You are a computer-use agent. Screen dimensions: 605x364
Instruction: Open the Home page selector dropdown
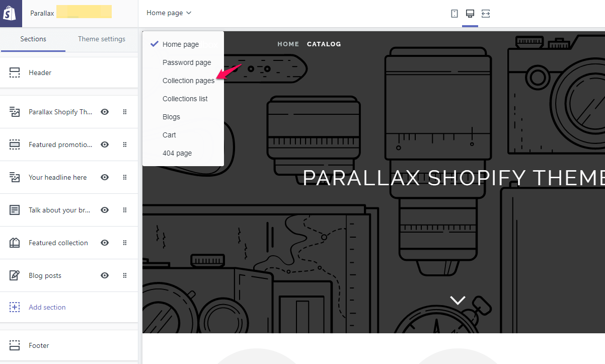coord(169,13)
